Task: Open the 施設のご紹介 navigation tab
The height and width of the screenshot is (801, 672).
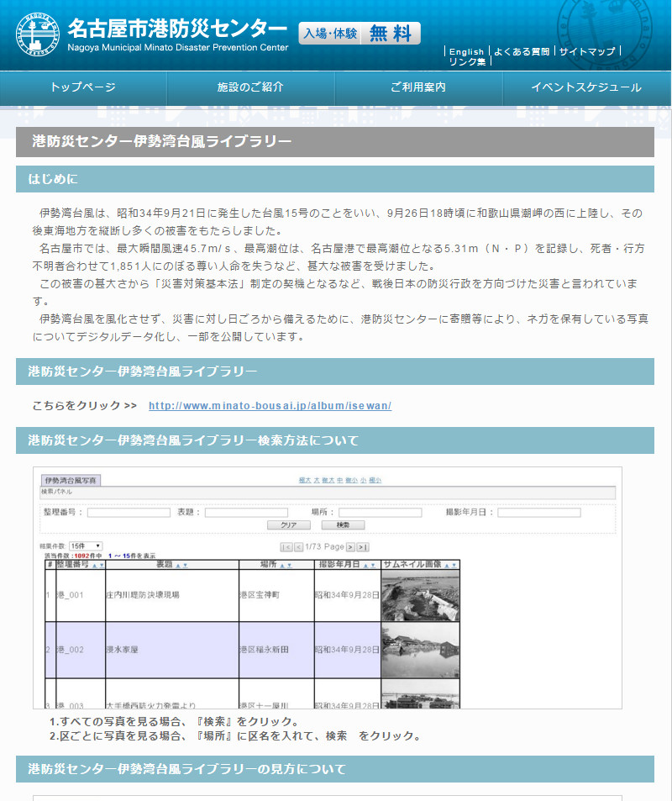Action: 250,88
